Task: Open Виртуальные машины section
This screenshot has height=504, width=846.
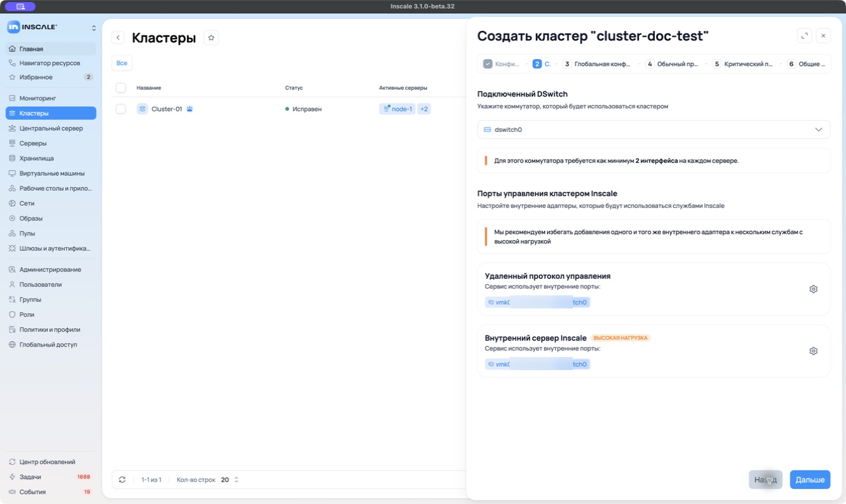Action: click(x=51, y=173)
